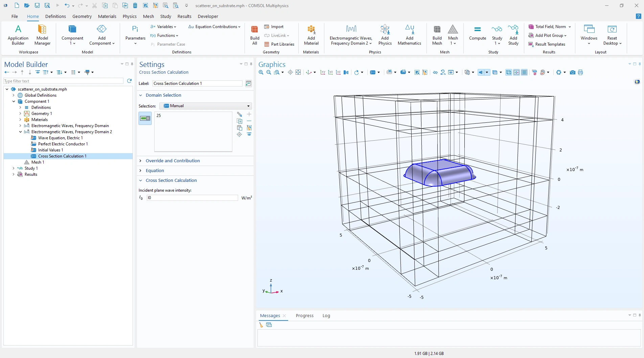Expand the Study 1 tree node
The width and height of the screenshot is (644, 358).
[14, 168]
